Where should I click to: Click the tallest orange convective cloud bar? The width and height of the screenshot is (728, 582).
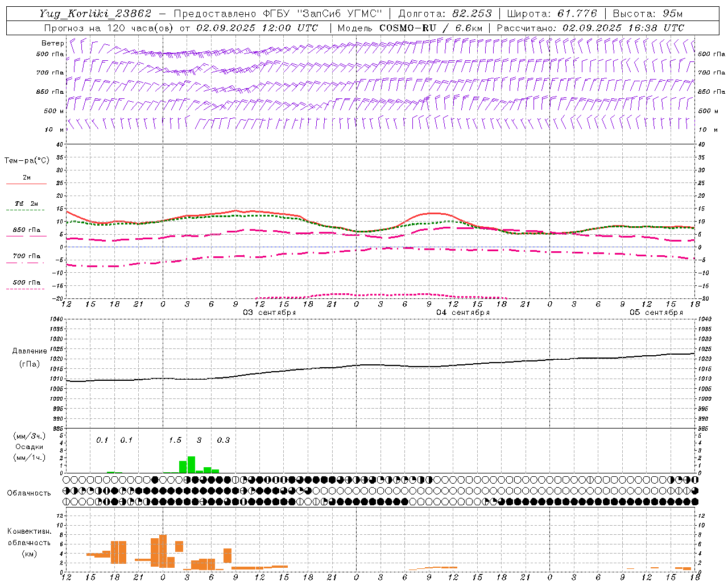[x=163, y=551]
